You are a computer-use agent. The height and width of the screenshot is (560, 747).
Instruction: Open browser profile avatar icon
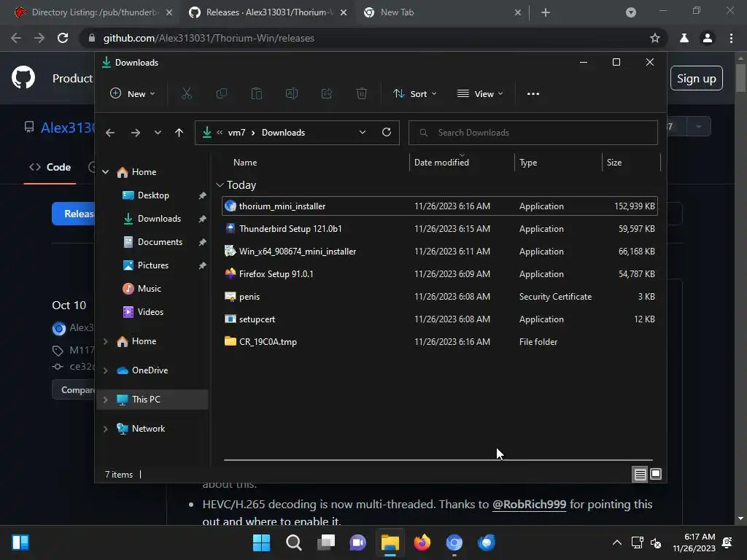[x=708, y=38]
